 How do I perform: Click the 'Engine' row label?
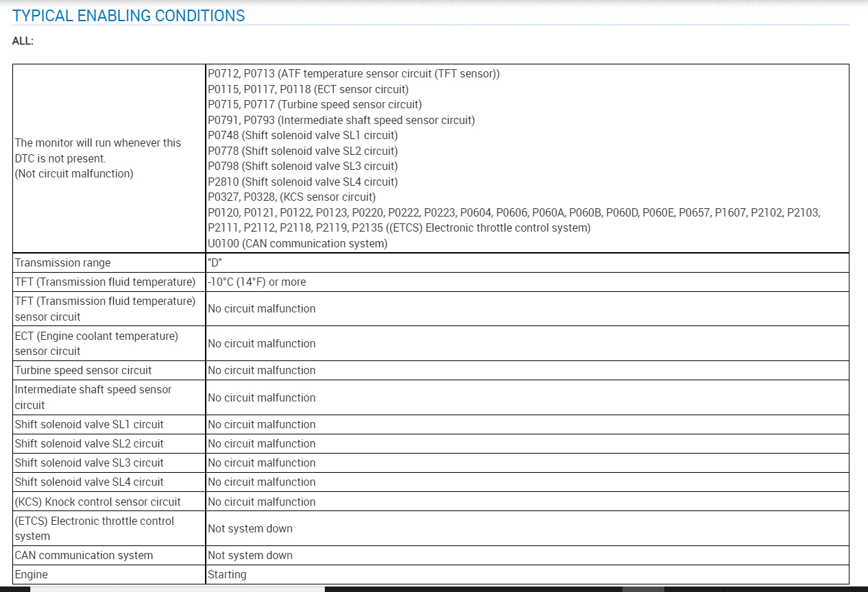coord(32,574)
